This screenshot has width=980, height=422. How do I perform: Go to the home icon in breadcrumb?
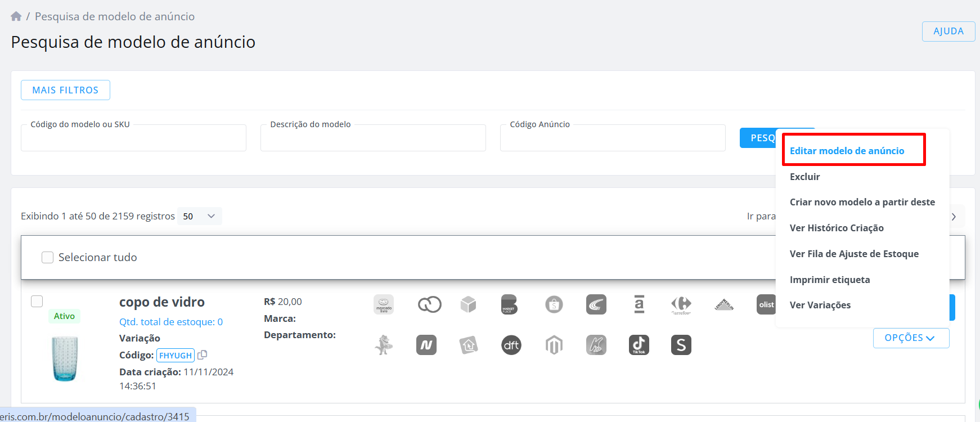16,16
